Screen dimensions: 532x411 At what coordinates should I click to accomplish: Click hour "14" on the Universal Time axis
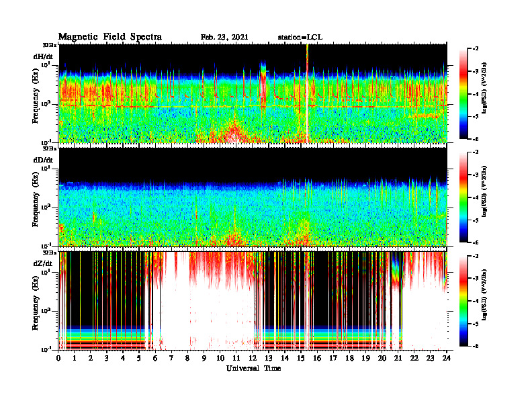[x=285, y=359]
